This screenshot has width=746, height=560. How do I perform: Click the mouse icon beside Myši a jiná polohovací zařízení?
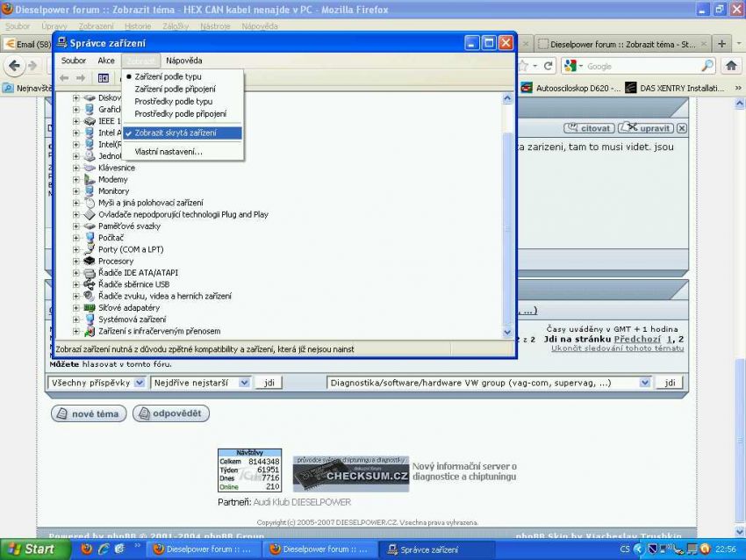pos(90,203)
